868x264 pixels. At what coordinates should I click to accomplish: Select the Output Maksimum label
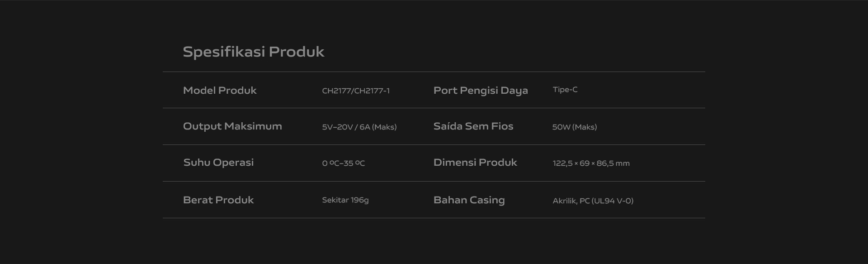(232, 126)
